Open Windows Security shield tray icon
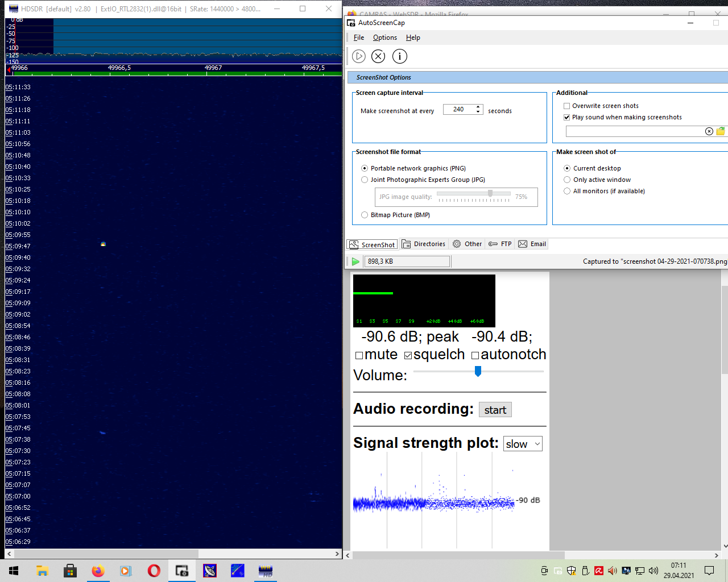 [x=572, y=571]
